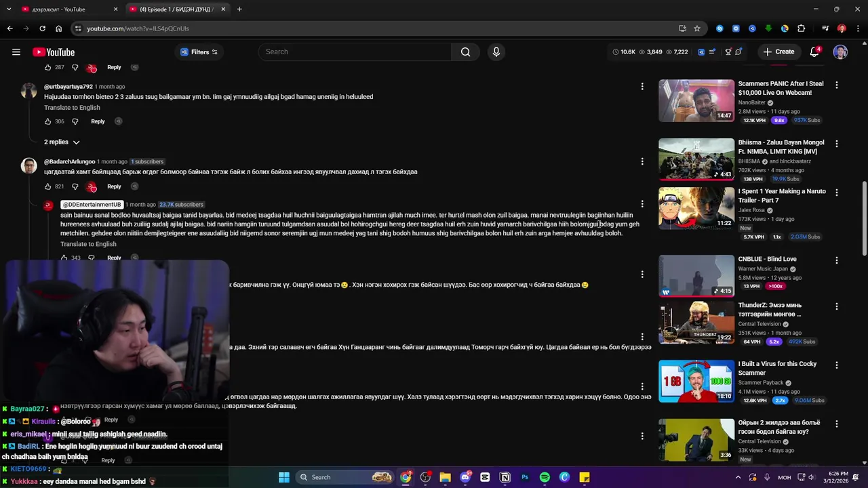Go to the YouTube home logo
This screenshot has width=868, height=488.
pos(54,52)
